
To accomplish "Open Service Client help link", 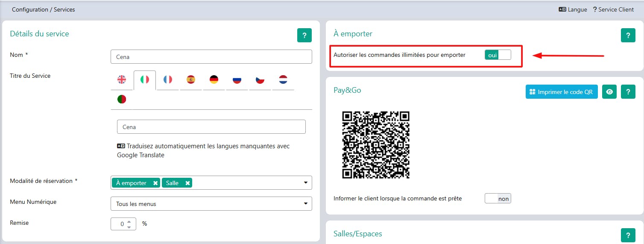I will click(613, 9).
